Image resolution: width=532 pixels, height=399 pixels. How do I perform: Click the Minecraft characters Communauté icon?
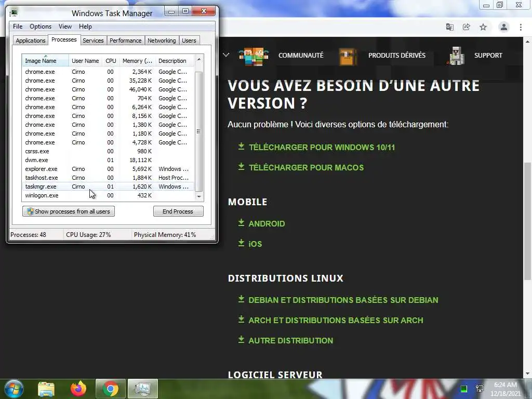[x=254, y=56]
